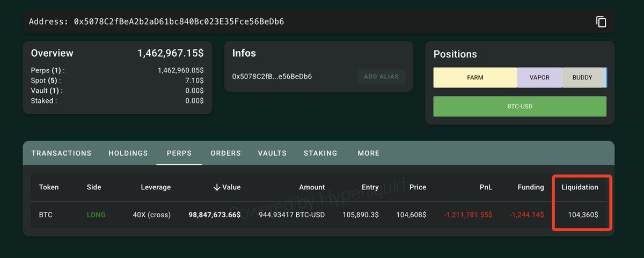
Task: Click the green BTC-USD position bar
Action: point(519,106)
